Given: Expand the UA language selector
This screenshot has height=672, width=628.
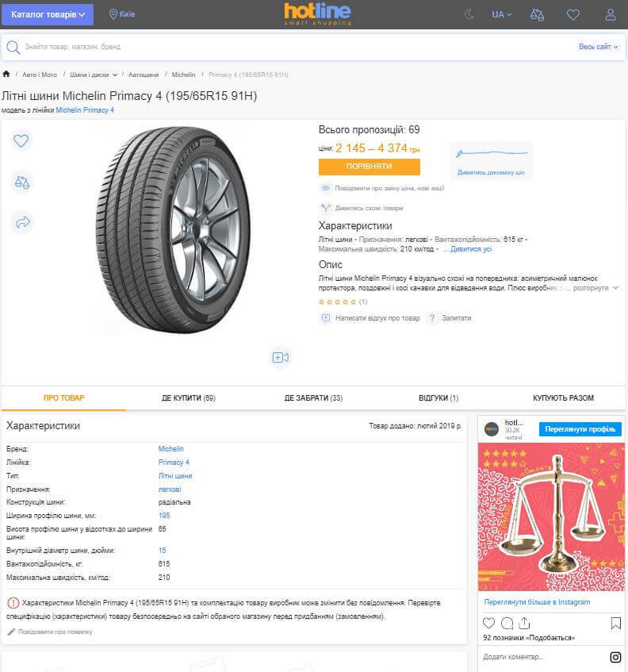Looking at the screenshot, I should click(502, 14).
